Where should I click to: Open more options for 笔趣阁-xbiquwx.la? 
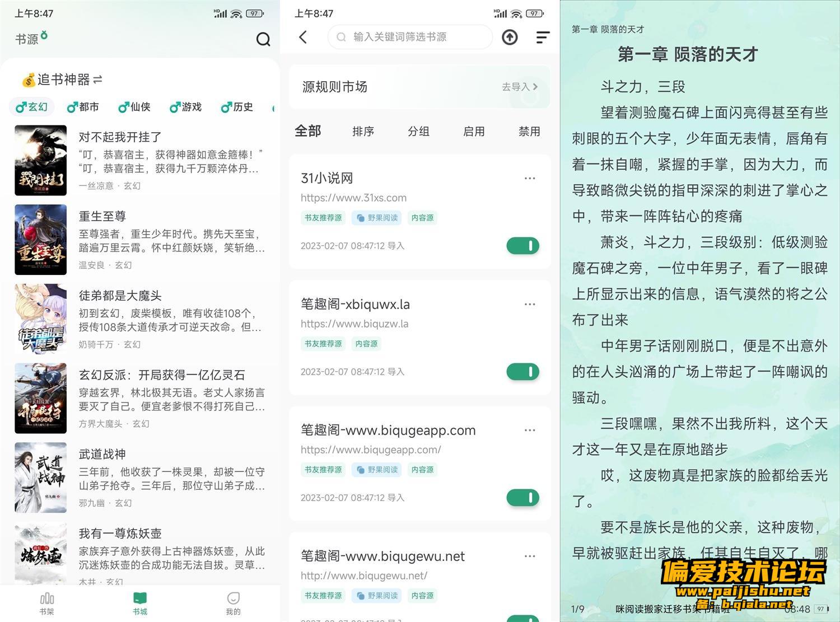click(x=530, y=304)
